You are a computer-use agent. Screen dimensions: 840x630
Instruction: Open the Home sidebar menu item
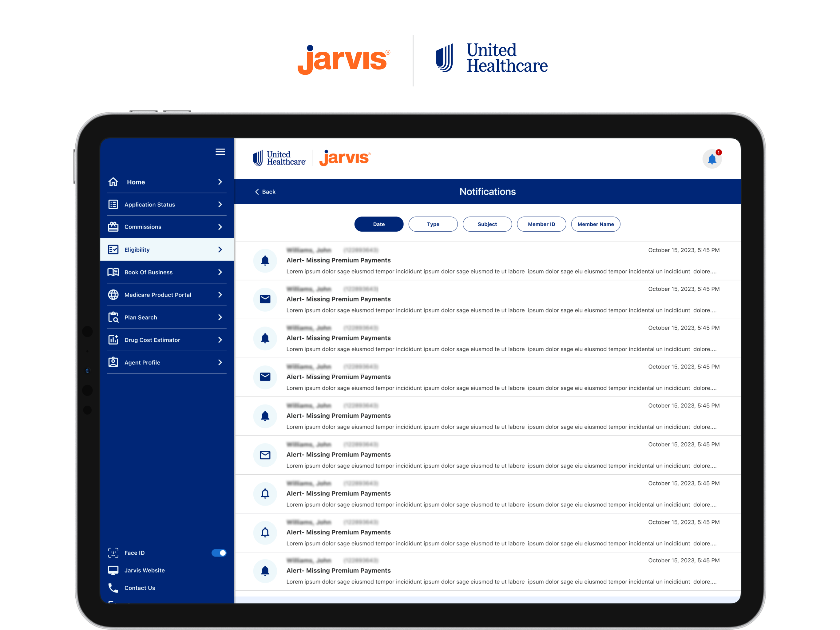coord(167,182)
